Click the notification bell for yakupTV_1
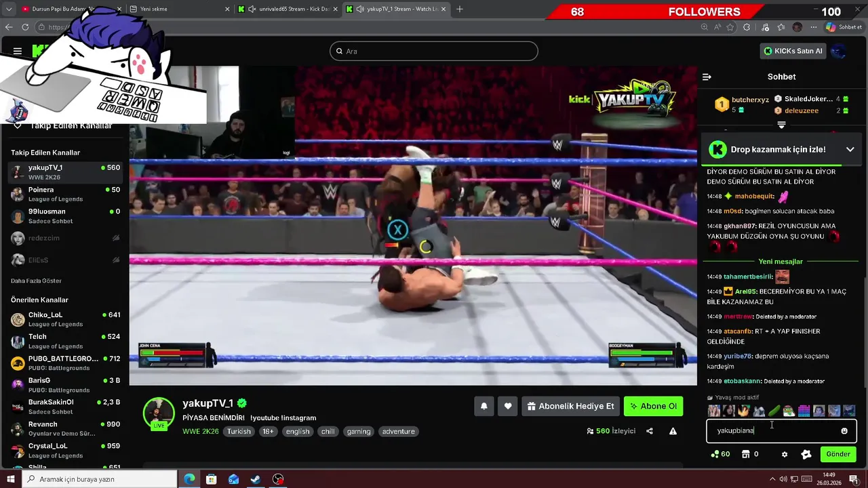The width and height of the screenshot is (868, 488). point(484,406)
